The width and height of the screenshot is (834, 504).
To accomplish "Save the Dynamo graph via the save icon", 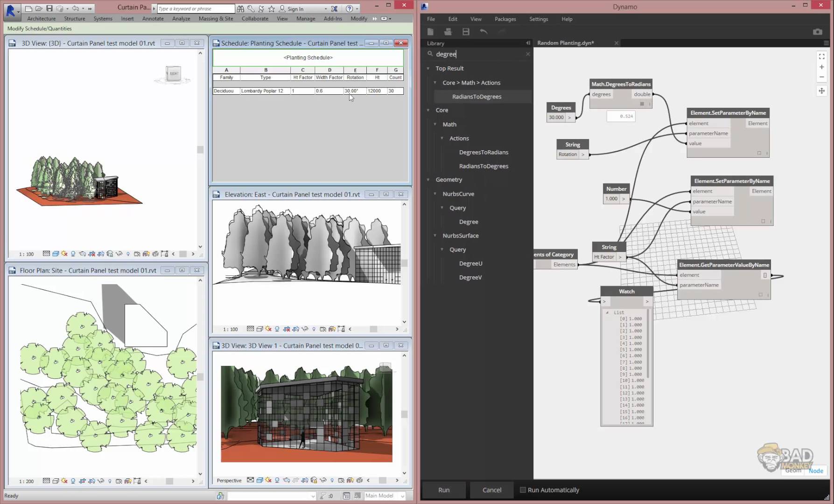I will click(x=466, y=31).
